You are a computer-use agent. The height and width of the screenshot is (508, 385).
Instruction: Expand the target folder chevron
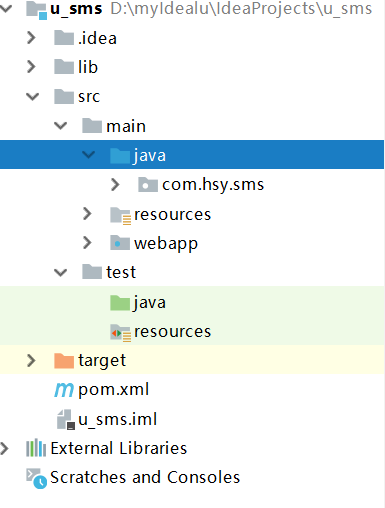(31, 360)
